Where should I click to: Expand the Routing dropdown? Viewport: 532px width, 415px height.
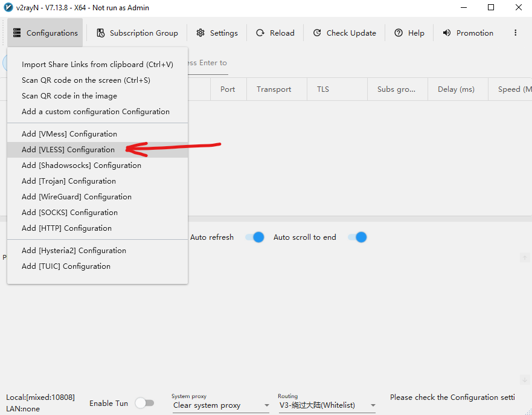tap(327, 405)
